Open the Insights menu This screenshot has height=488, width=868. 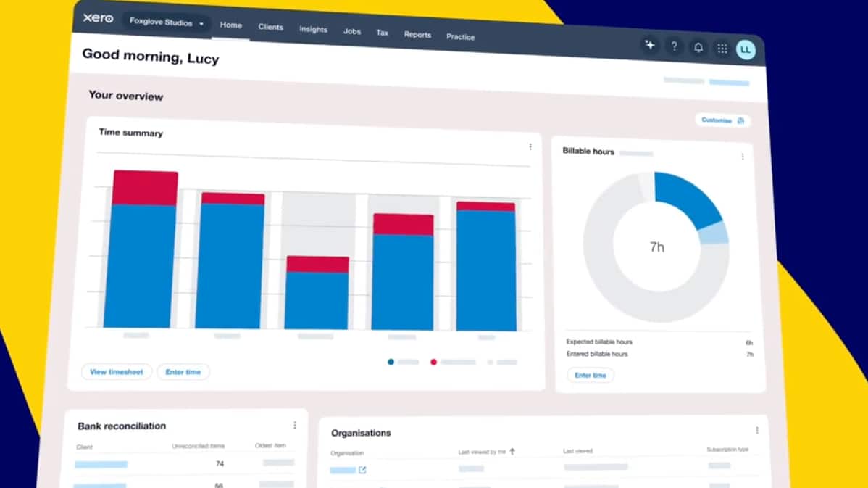click(313, 29)
